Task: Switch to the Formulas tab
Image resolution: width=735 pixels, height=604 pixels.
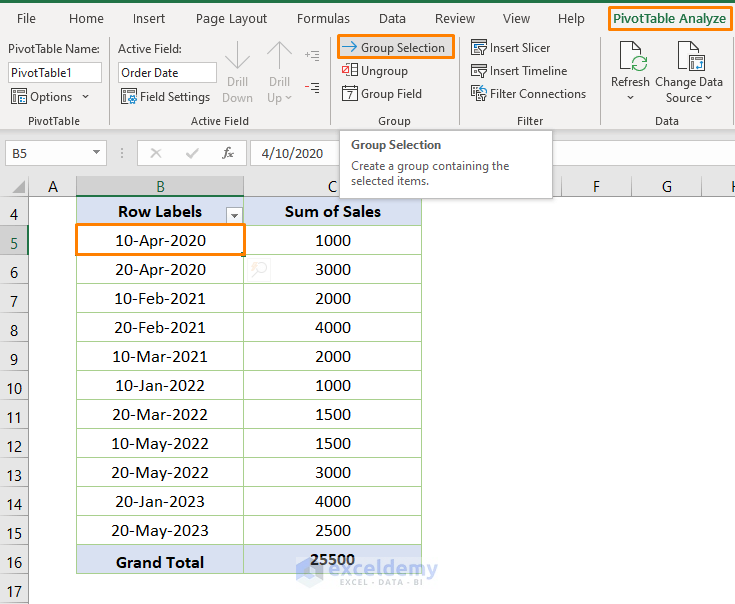Action: [323, 19]
